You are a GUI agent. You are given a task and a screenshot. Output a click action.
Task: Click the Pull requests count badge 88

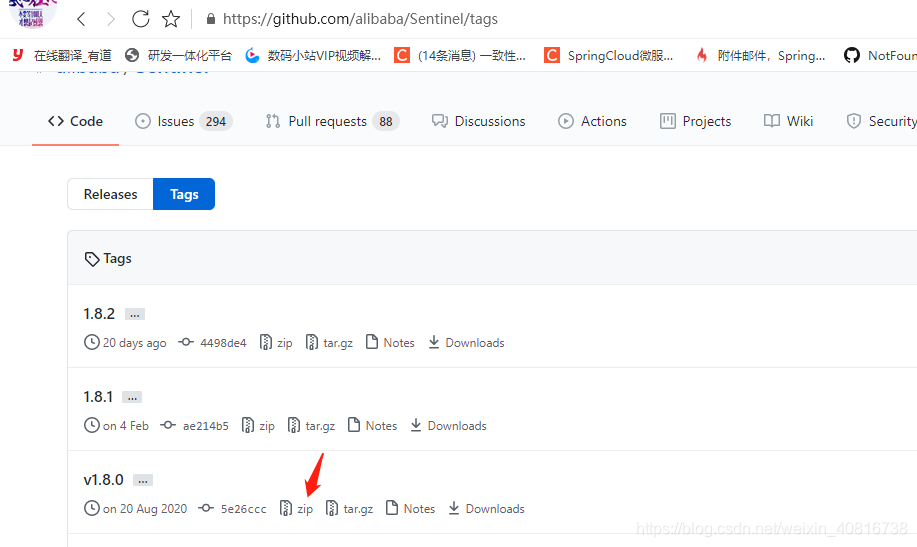pyautogui.click(x=386, y=121)
